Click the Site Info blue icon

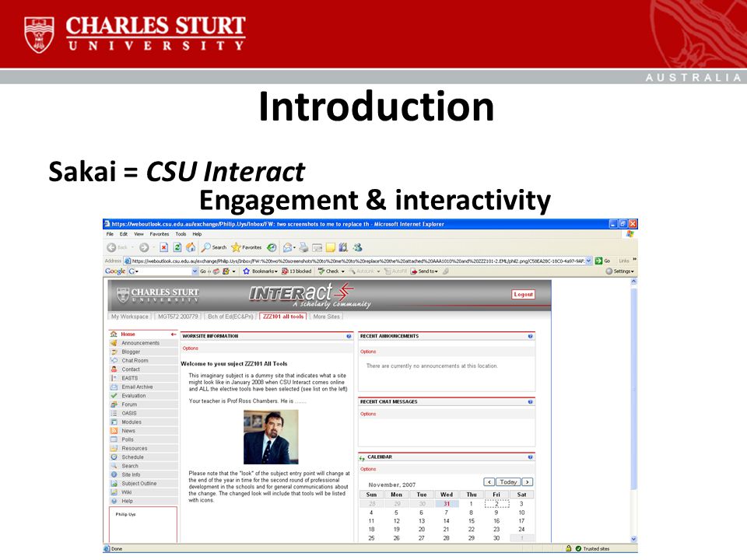(114, 474)
